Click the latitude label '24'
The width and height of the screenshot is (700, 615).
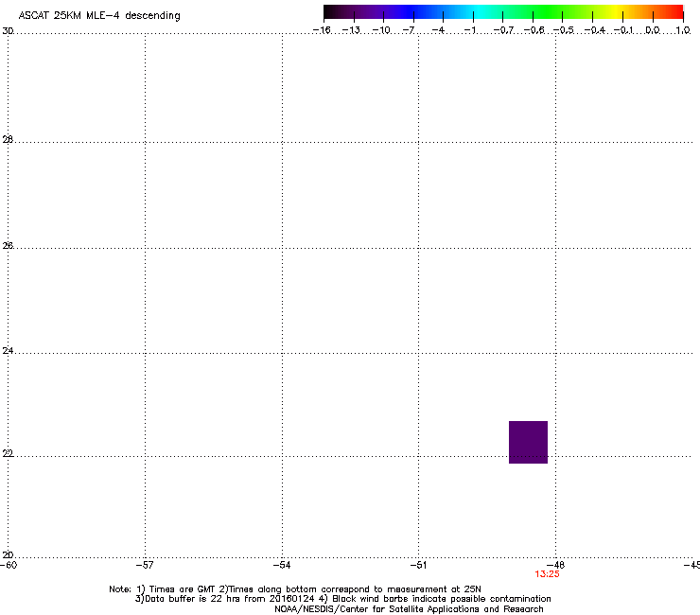[8, 351]
